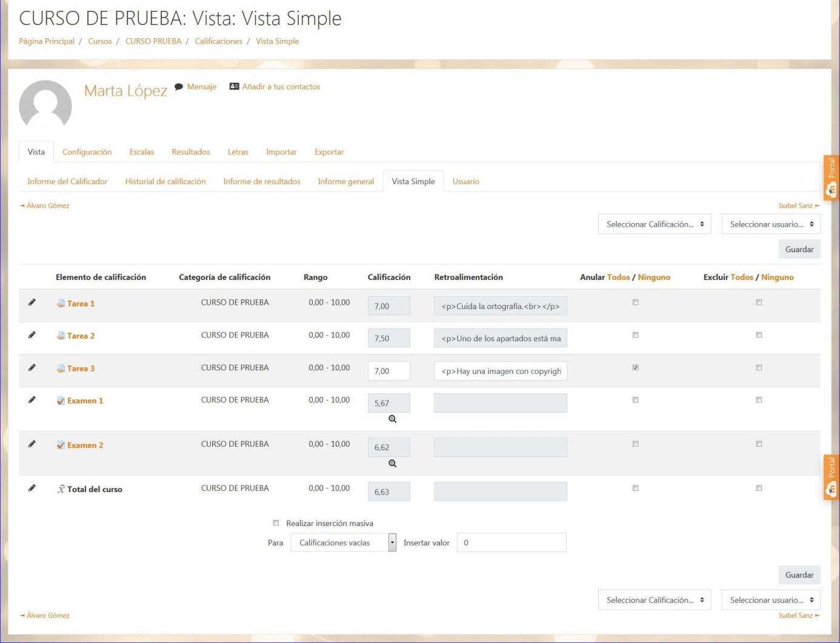Click the pencil icon beside Examen 2
This screenshot has height=643, width=840.
tap(32, 444)
